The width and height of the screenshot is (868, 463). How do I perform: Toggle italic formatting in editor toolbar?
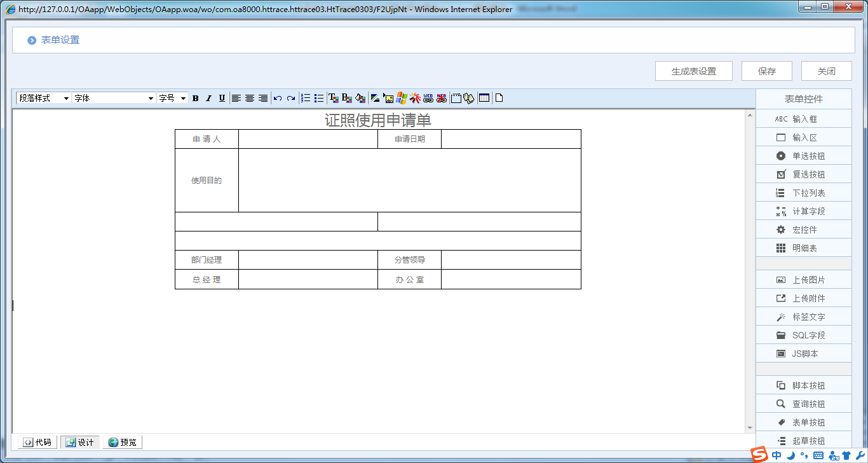[208, 98]
